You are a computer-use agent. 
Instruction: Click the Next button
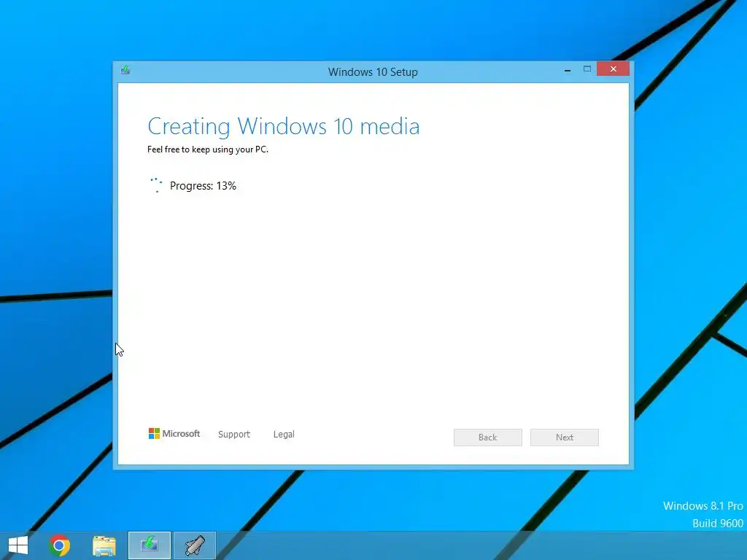(x=565, y=437)
